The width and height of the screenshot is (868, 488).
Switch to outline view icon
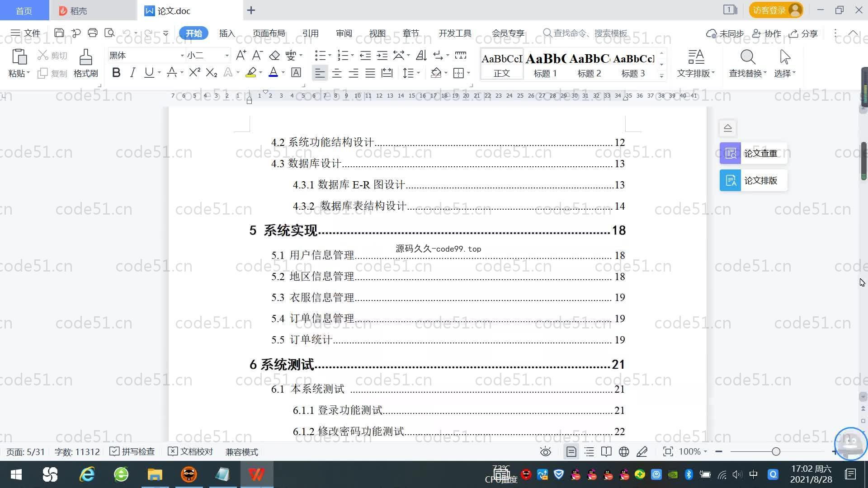pyautogui.click(x=589, y=451)
